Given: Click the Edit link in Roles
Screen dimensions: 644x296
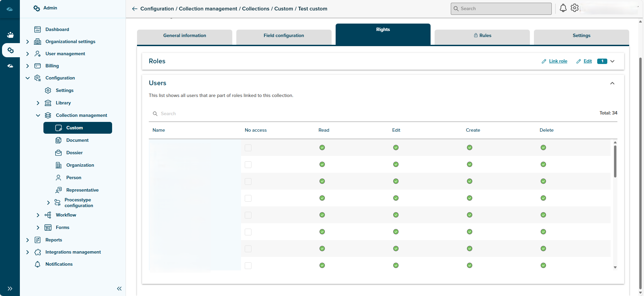Looking at the screenshot, I should (x=587, y=61).
